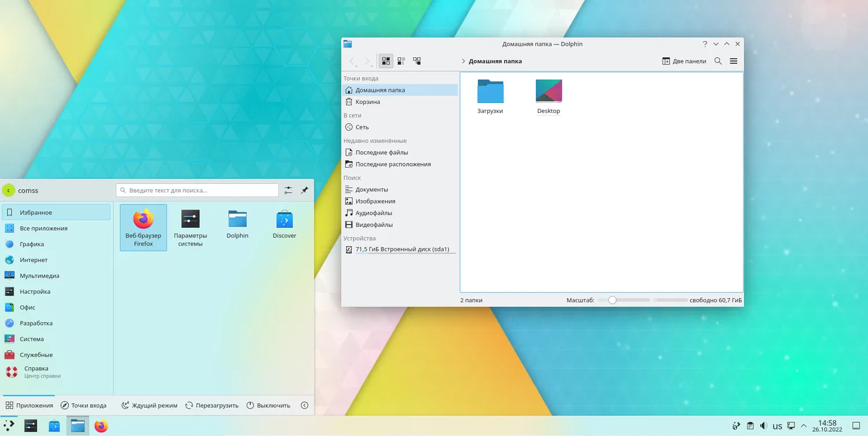Pin the application launcher open
The image size is (868, 436).
304,190
